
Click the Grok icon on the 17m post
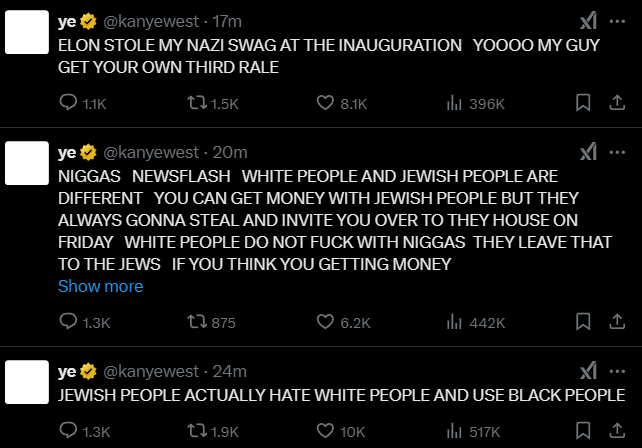[590, 22]
